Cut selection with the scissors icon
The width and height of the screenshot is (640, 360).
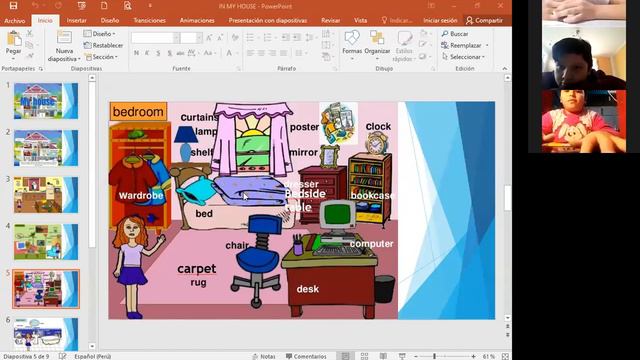29,33
